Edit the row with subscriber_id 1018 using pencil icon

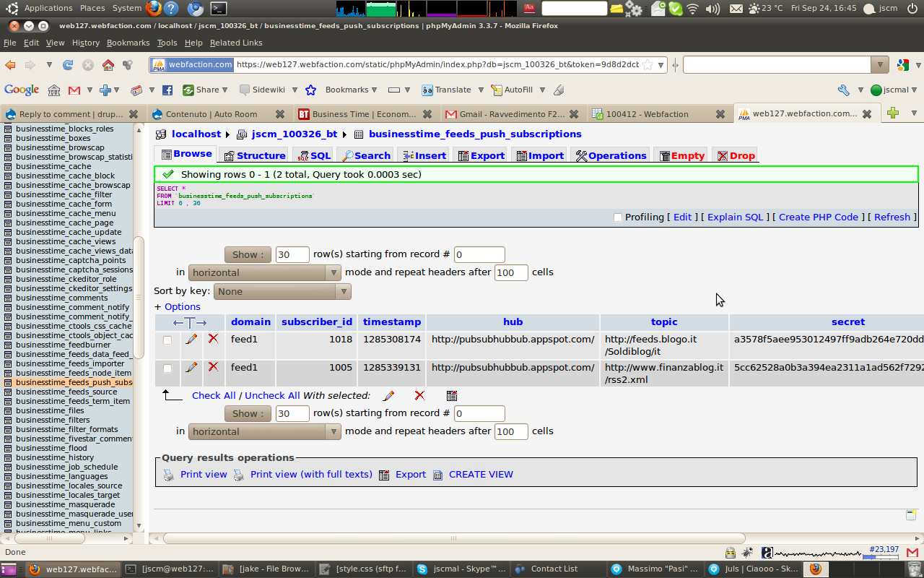click(192, 340)
